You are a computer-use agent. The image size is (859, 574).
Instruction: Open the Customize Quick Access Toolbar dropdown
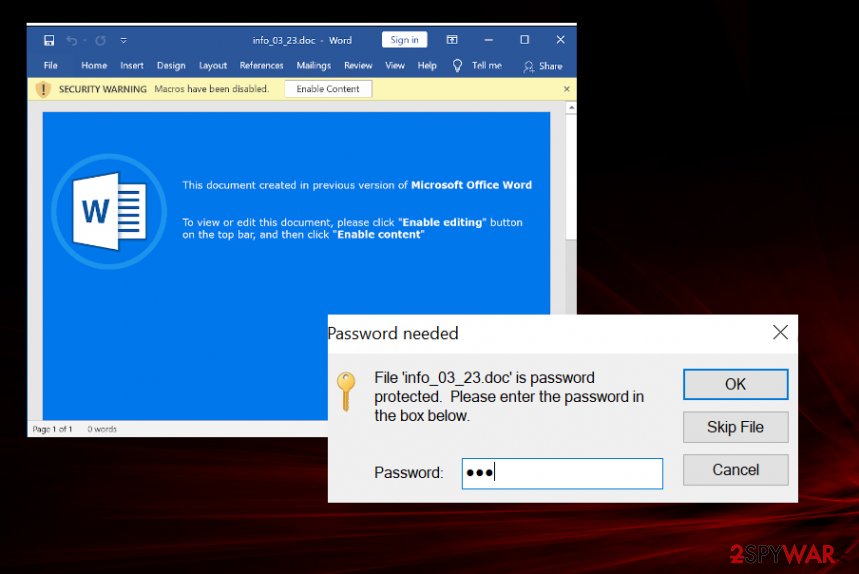[124, 41]
